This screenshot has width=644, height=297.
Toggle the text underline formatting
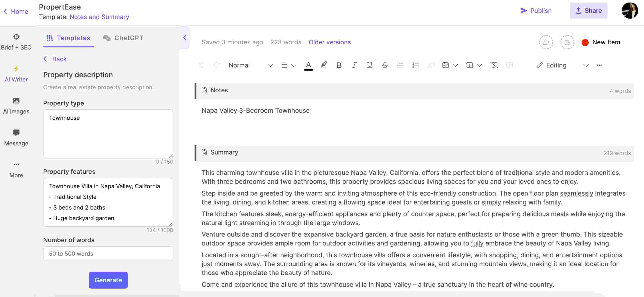369,65
